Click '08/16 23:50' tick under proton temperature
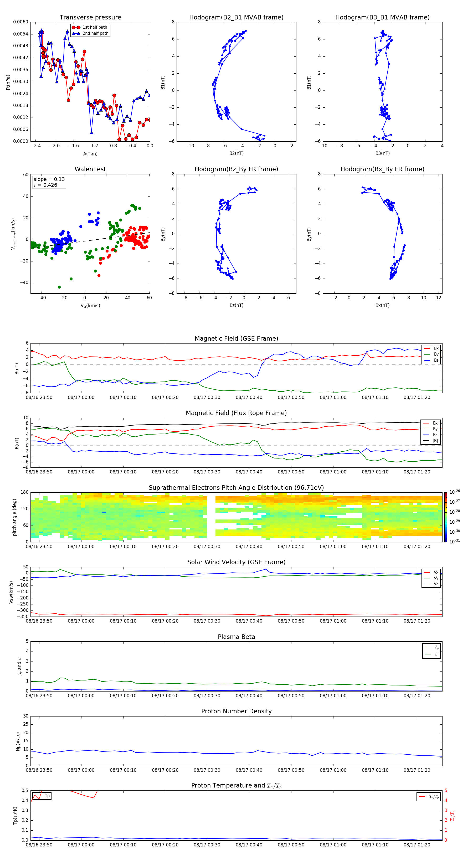This screenshot has height=868, width=473. (x=39, y=845)
